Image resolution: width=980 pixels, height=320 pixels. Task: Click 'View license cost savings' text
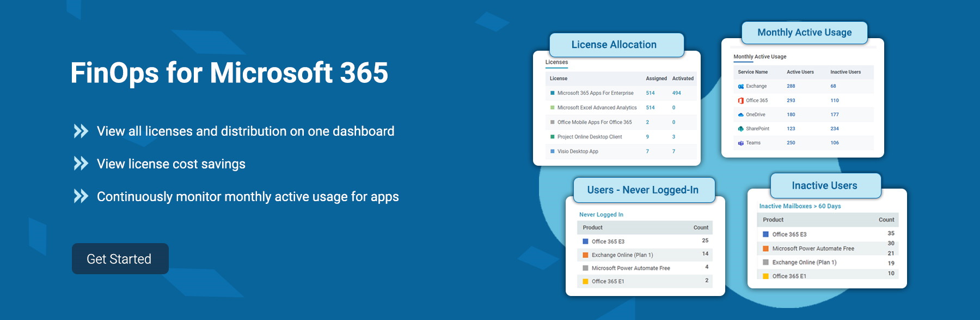[x=171, y=164]
